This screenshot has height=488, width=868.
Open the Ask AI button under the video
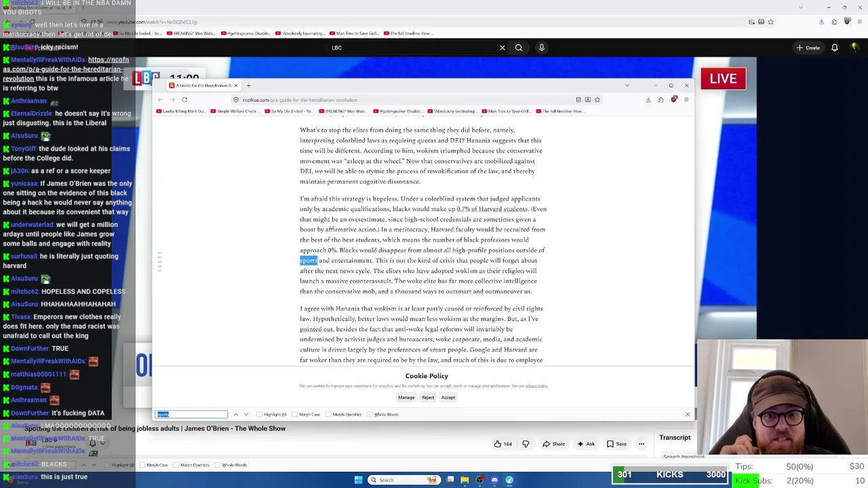click(585, 444)
